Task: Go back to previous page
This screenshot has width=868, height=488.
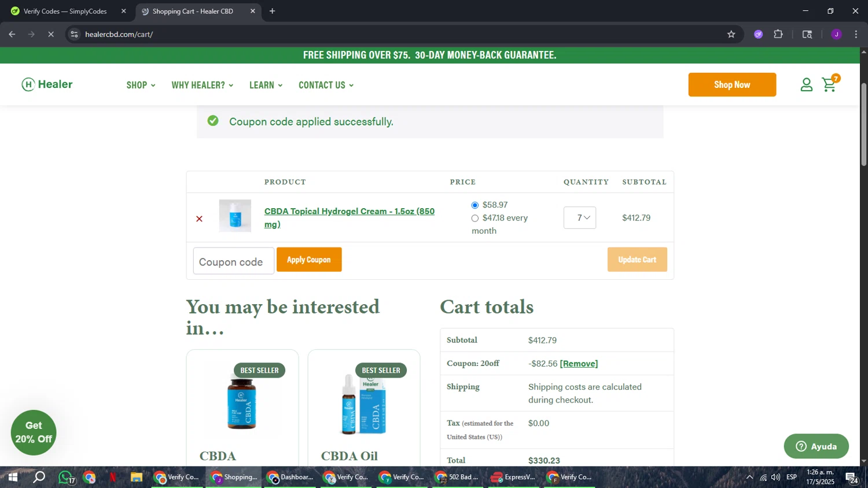Action: pos(12,34)
